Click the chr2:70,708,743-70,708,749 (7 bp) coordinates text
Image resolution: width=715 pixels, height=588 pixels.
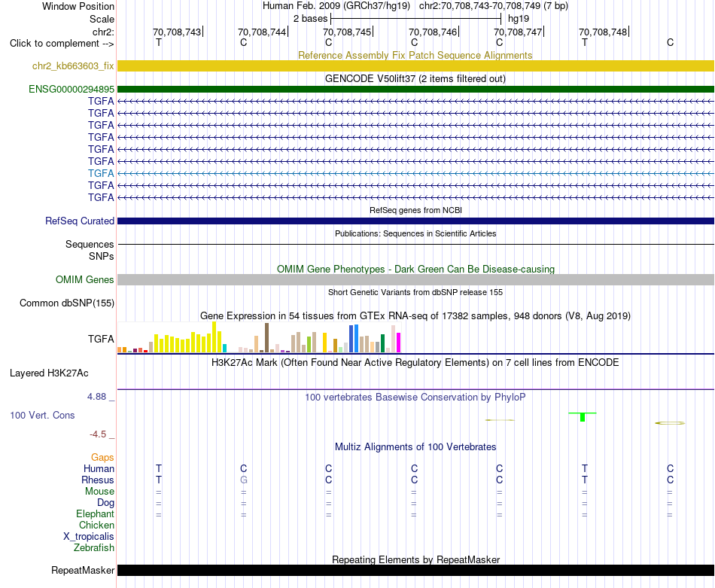tap(494, 6)
